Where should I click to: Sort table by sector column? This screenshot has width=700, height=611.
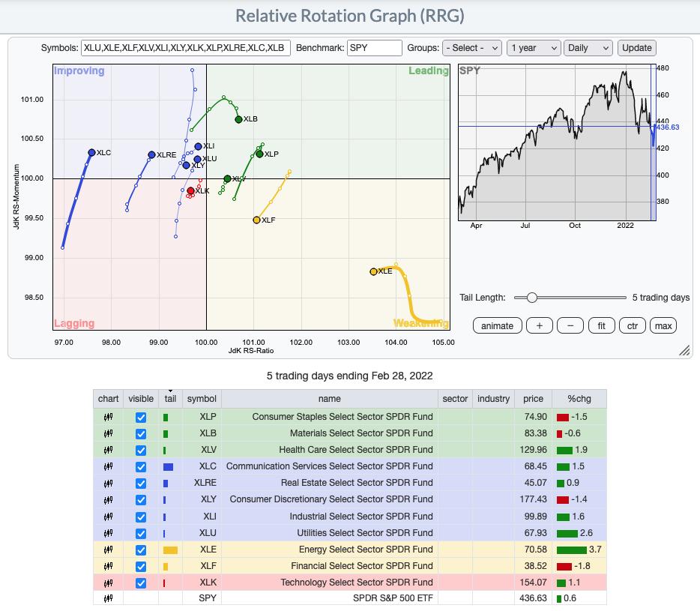tap(455, 398)
